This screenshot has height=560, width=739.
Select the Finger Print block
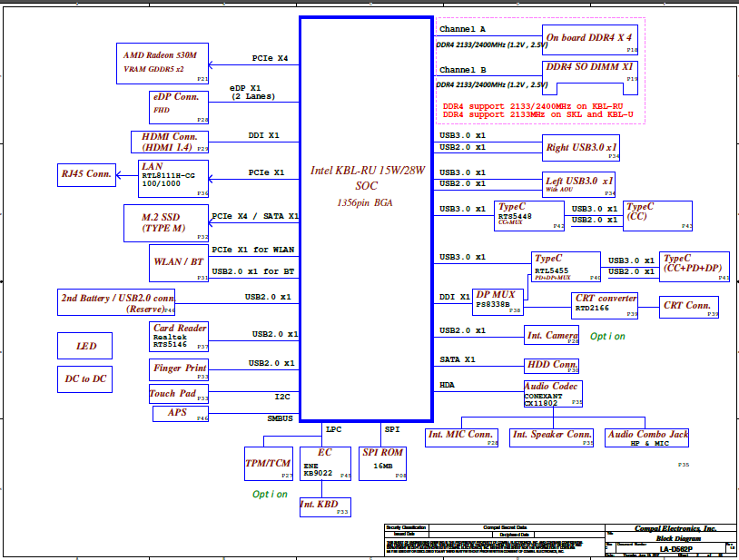pos(179,369)
